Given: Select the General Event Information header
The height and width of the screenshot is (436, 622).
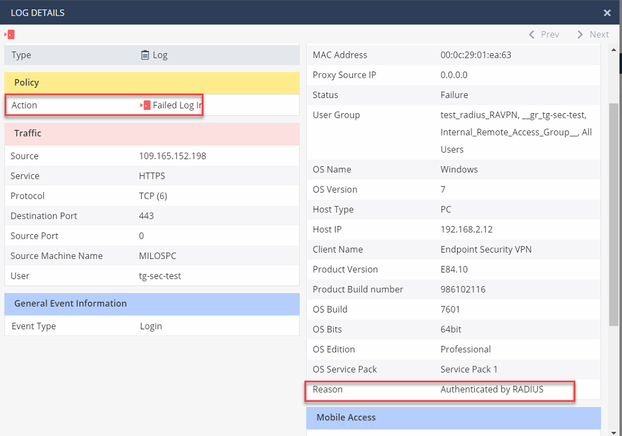Looking at the screenshot, I should (152, 303).
